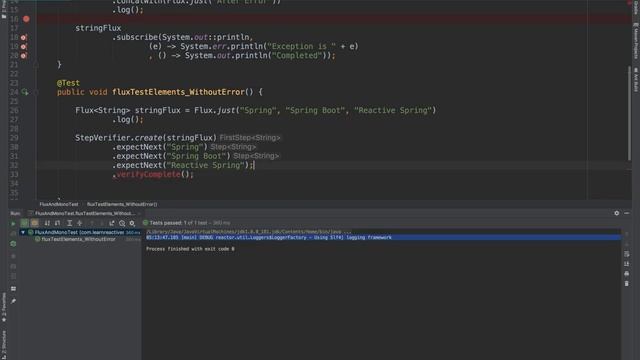Click 'Process finished with exit code 0'

click(x=190, y=249)
